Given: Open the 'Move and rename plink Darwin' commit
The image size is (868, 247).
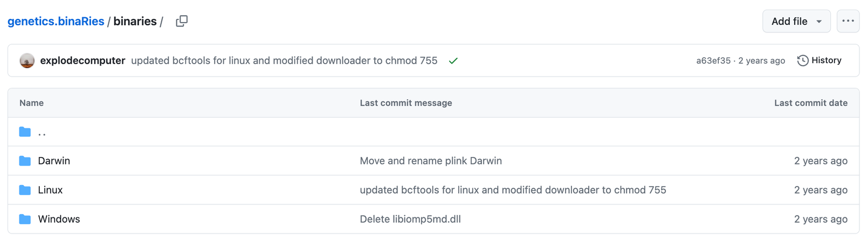Looking at the screenshot, I should coord(431,161).
